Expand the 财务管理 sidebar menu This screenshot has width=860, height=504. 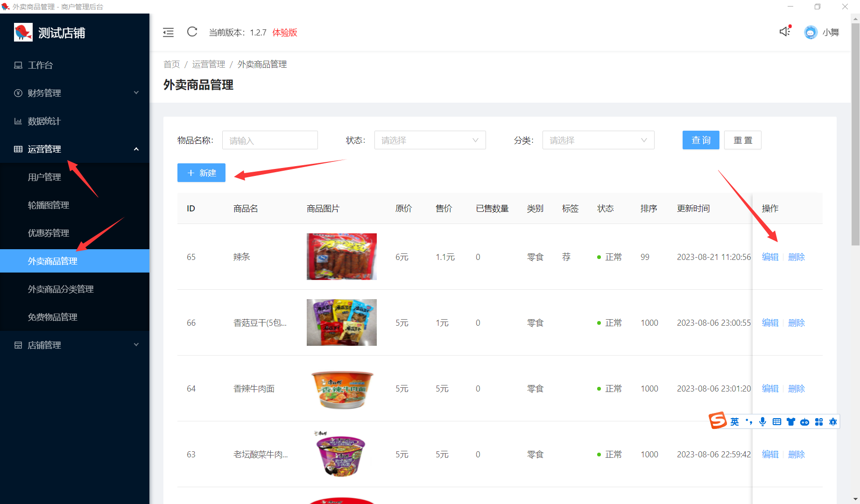point(75,93)
